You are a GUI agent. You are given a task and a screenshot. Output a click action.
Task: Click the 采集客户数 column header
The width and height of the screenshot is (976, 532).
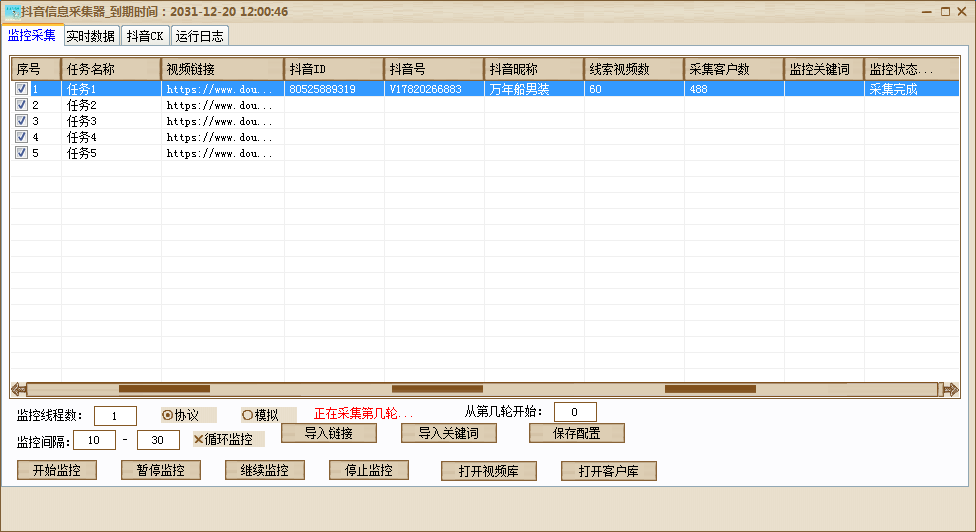tap(733, 69)
